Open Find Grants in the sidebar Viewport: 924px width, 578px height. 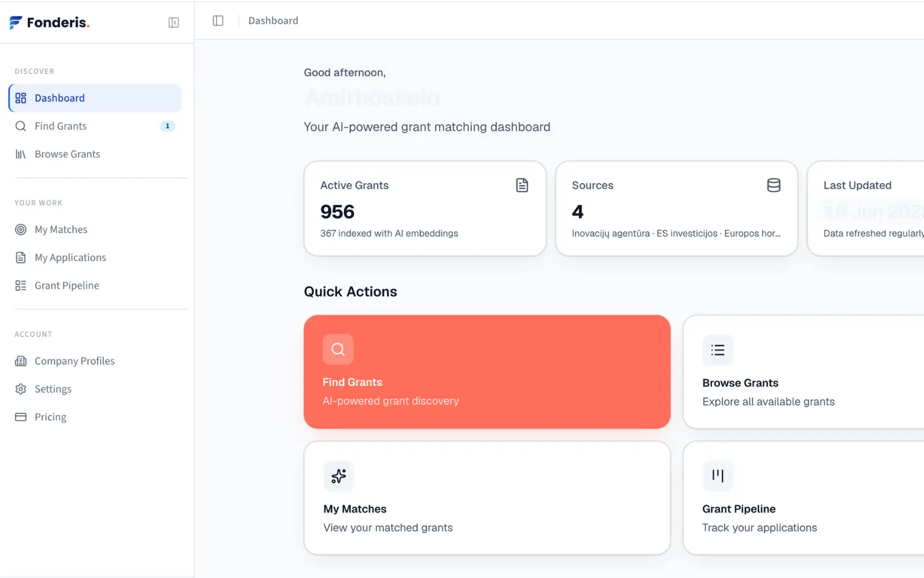[95, 126]
